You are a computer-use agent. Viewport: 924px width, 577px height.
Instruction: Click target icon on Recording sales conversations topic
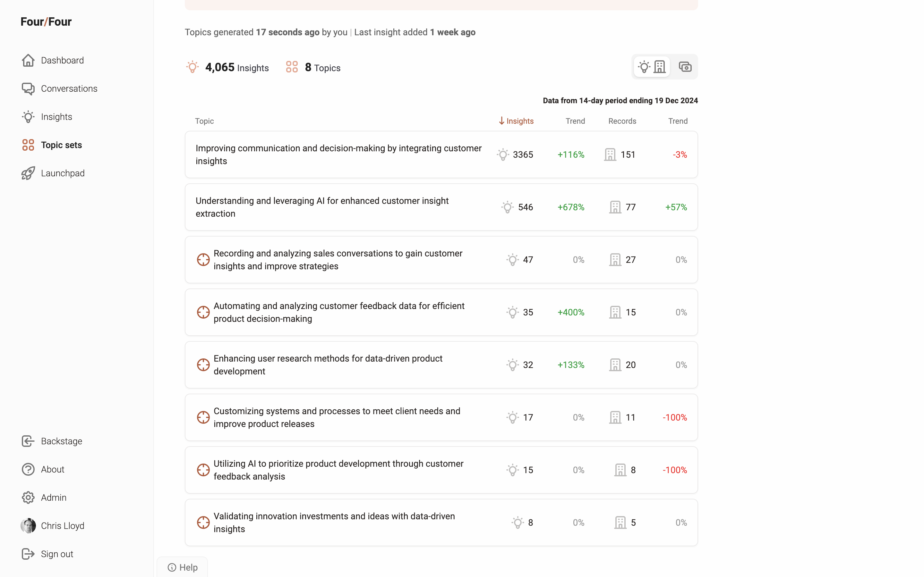pyautogui.click(x=203, y=260)
